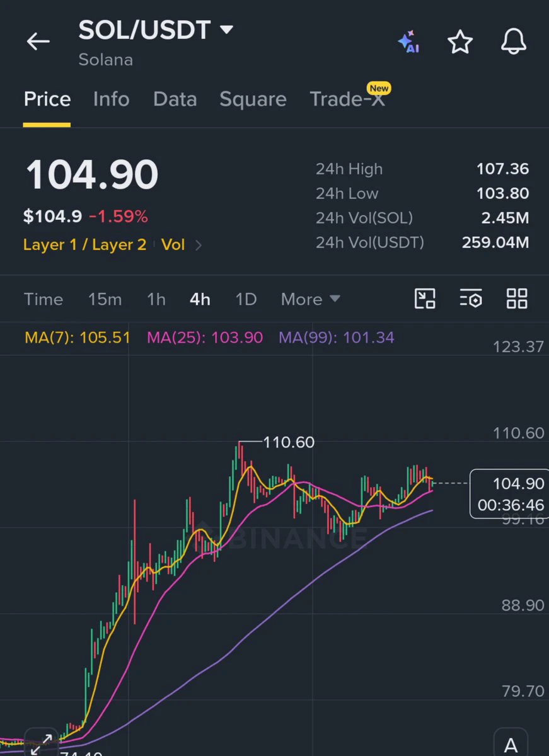The image size is (549, 756).
Task: Tap the 110.60 high marker on chart
Action: (288, 442)
